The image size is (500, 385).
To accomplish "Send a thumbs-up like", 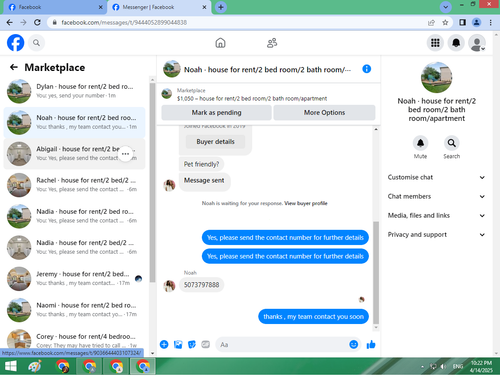I will tap(371, 344).
